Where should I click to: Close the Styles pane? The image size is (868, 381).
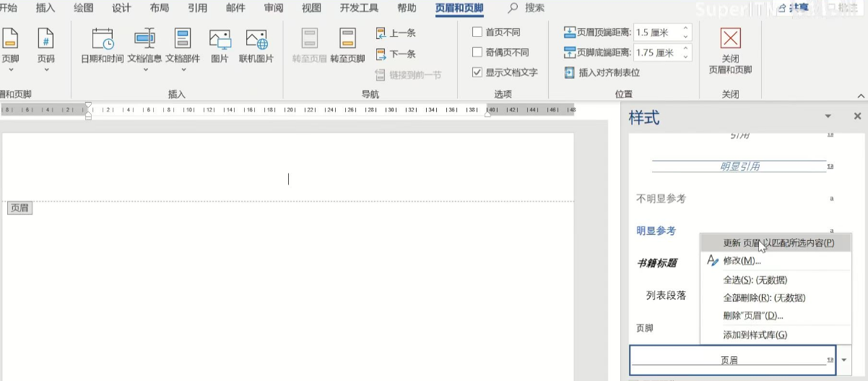click(x=857, y=116)
